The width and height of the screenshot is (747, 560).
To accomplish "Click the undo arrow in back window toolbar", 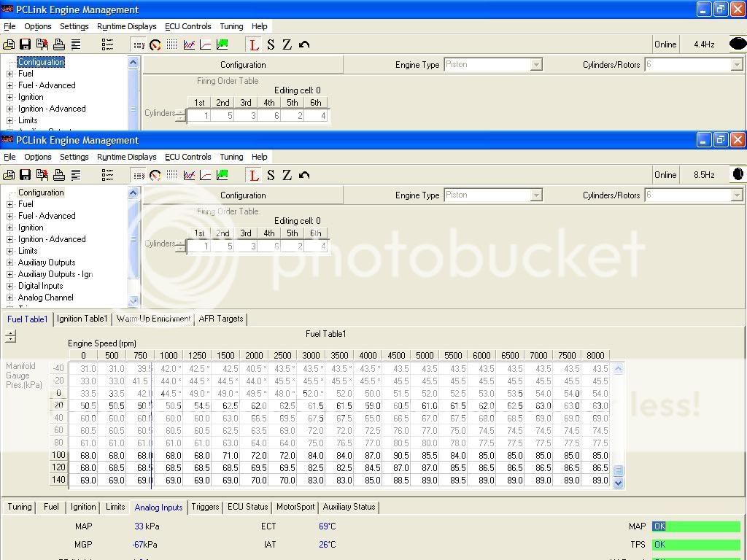I will click(304, 44).
